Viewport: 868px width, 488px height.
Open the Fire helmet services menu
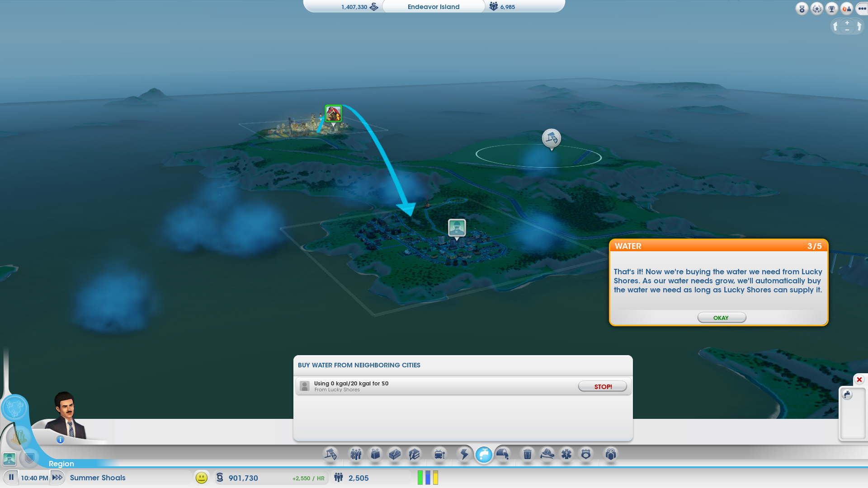pyautogui.click(x=547, y=454)
